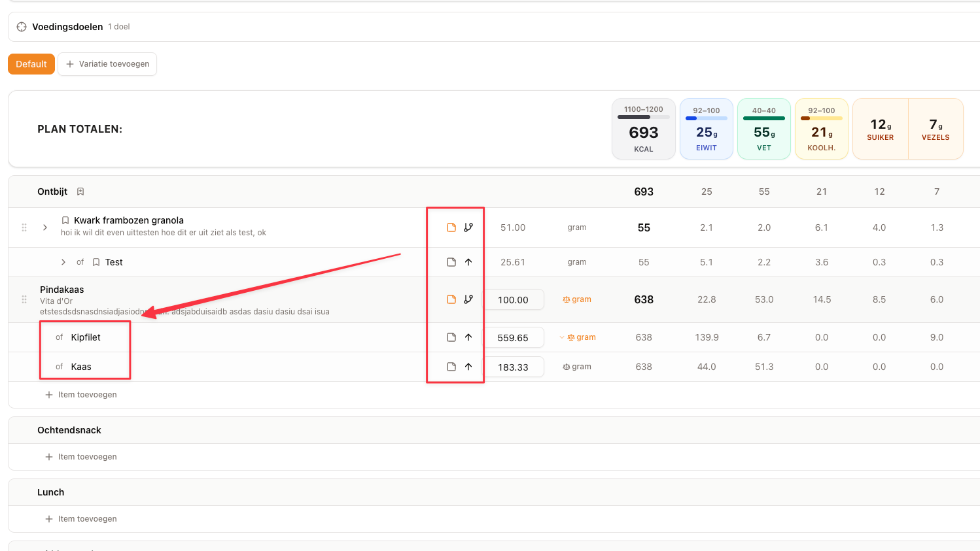
Task: Expand the Test alternative row
Action: [x=63, y=262]
